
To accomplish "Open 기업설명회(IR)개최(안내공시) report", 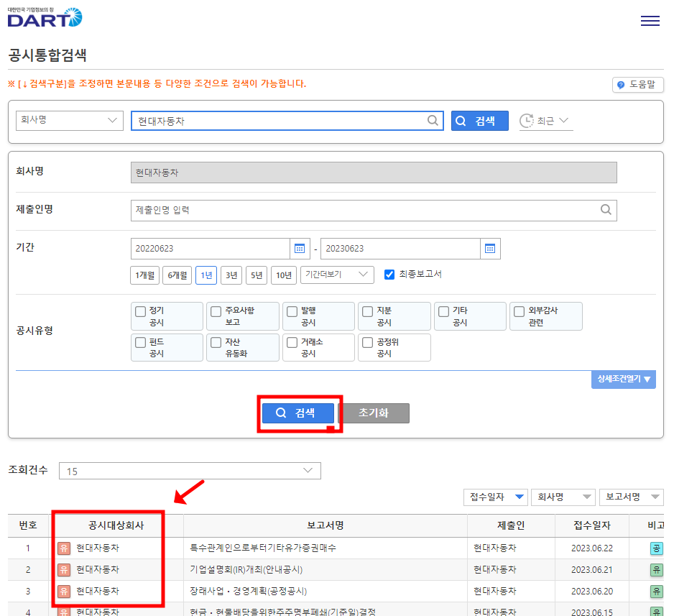I will [246, 569].
